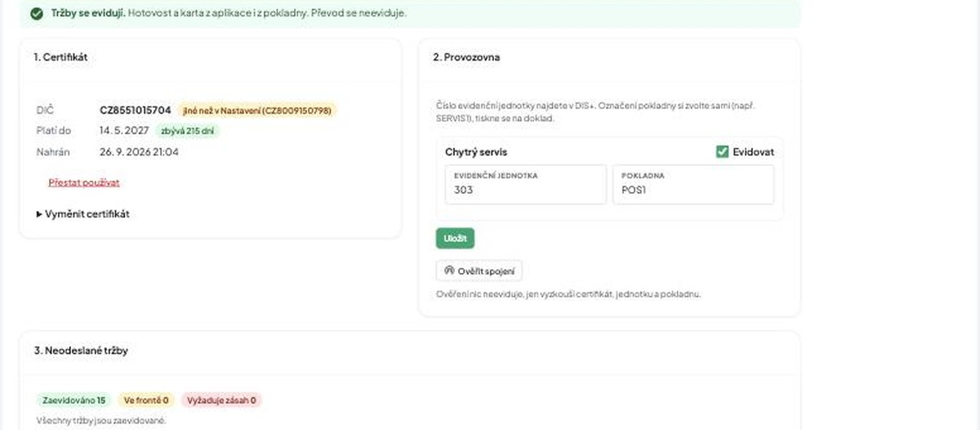This screenshot has width=980, height=430.
Task: Click the 1. Certifikát heading
Action: pos(60,57)
